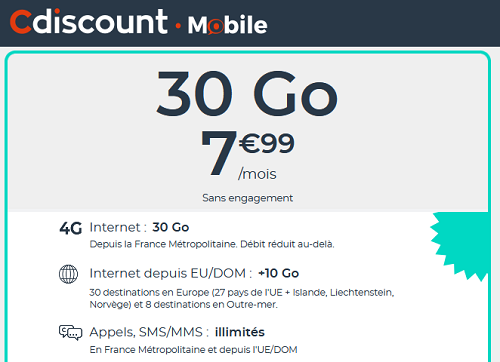Click Internet depuis EU/DOM : +10 Go
The height and width of the screenshot is (362, 500).
click(x=194, y=273)
